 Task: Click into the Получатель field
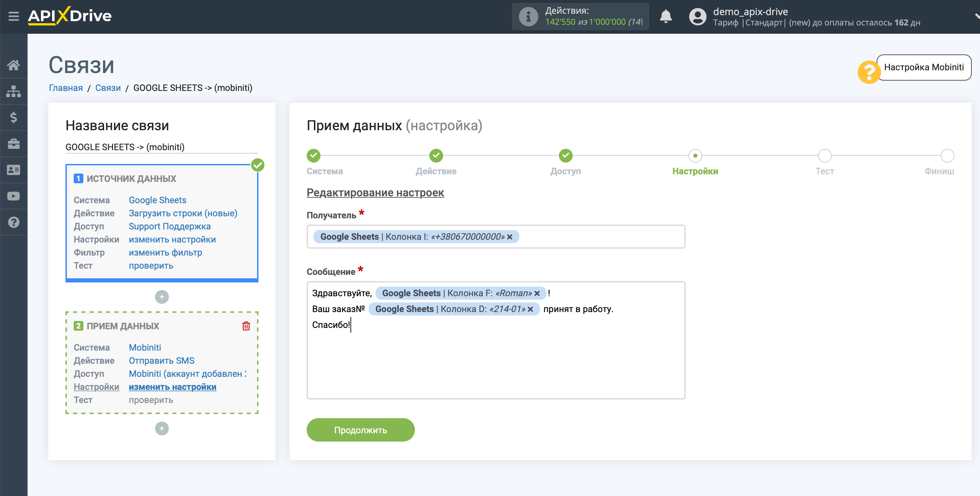(496, 237)
